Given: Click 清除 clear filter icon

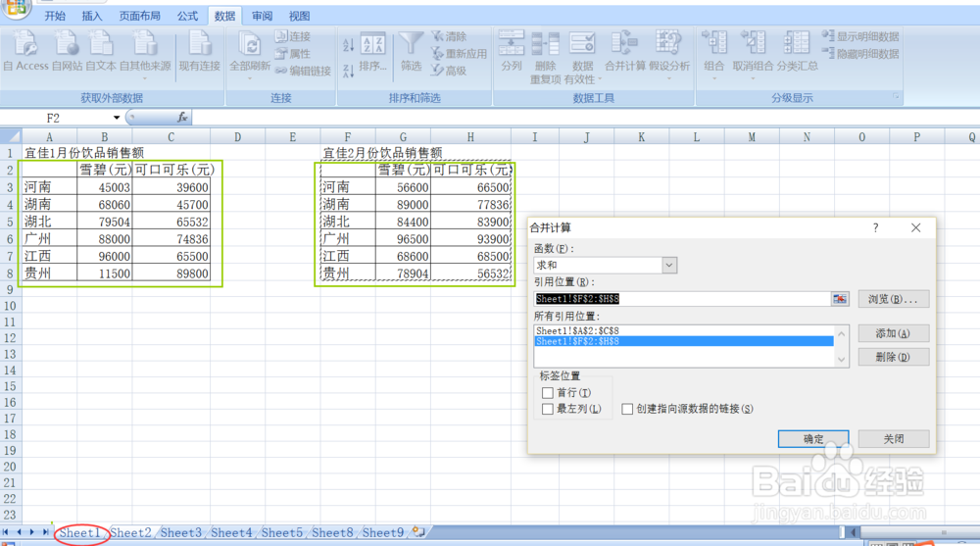Looking at the screenshot, I should (x=449, y=36).
